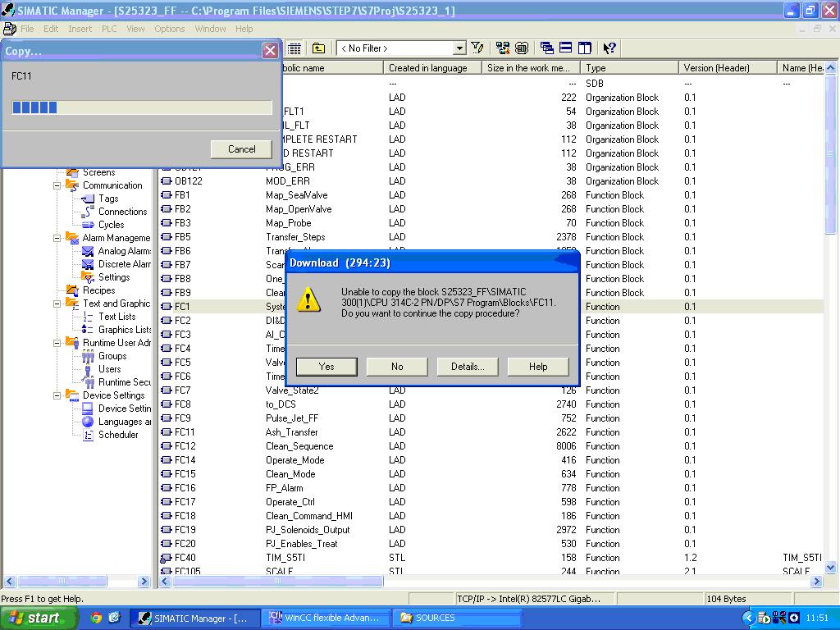Image resolution: width=840 pixels, height=630 pixels.
Task: Collapse the Alarm Management tree node
Action: 57,239
